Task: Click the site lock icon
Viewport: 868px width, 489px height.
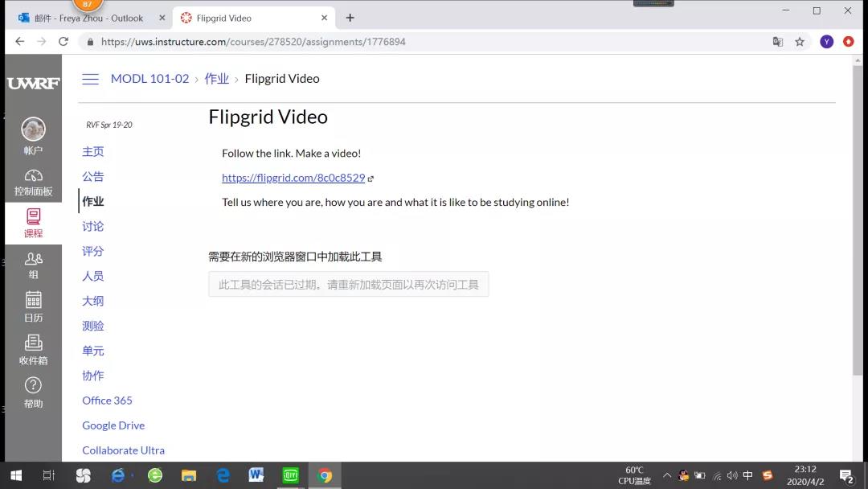Action: click(90, 42)
